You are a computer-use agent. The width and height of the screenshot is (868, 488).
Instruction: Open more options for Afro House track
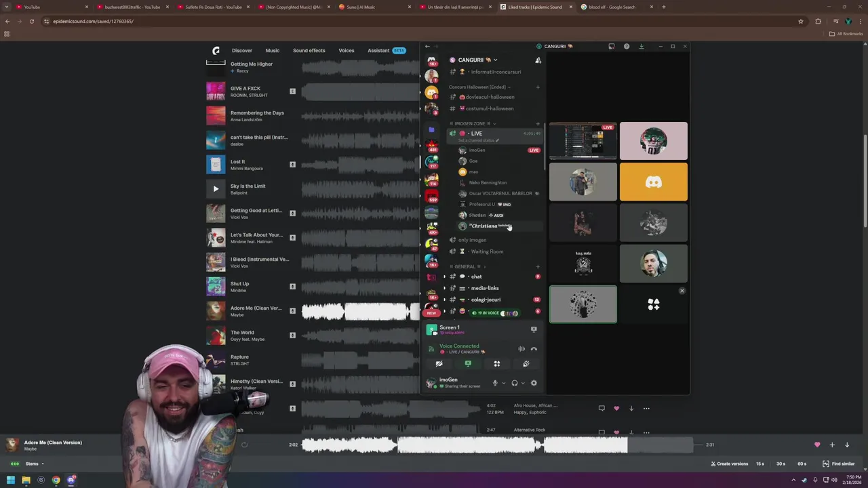[x=646, y=408]
